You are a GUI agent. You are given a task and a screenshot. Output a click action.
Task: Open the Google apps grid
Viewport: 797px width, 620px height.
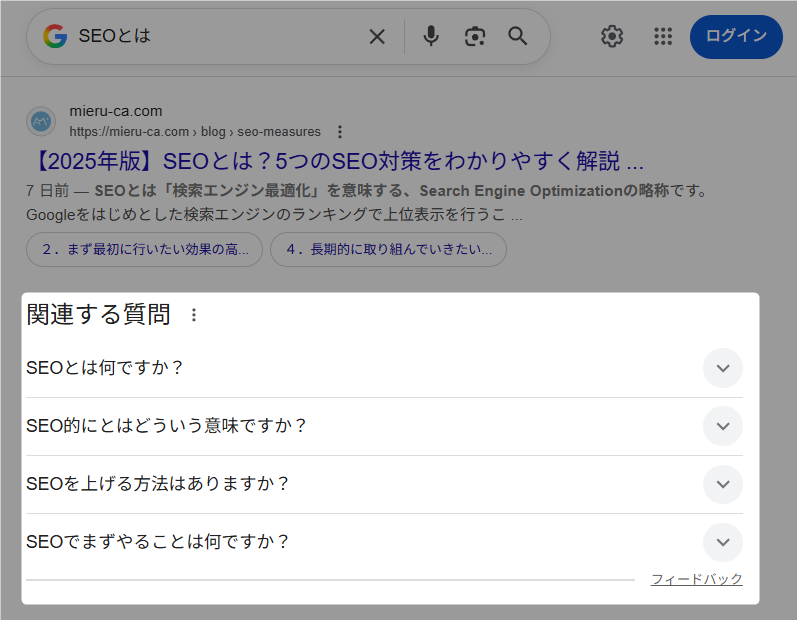(x=662, y=37)
